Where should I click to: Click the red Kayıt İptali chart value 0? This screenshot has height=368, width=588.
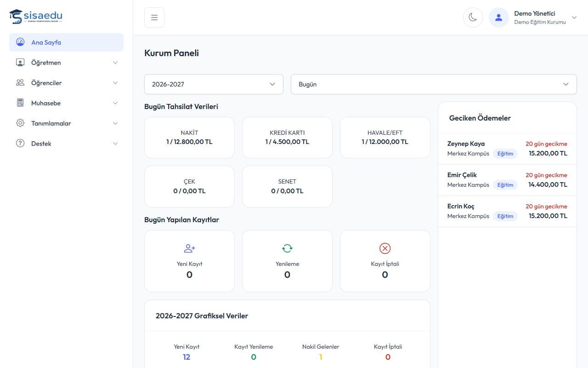pyautogui.click(x=388, y=357)
